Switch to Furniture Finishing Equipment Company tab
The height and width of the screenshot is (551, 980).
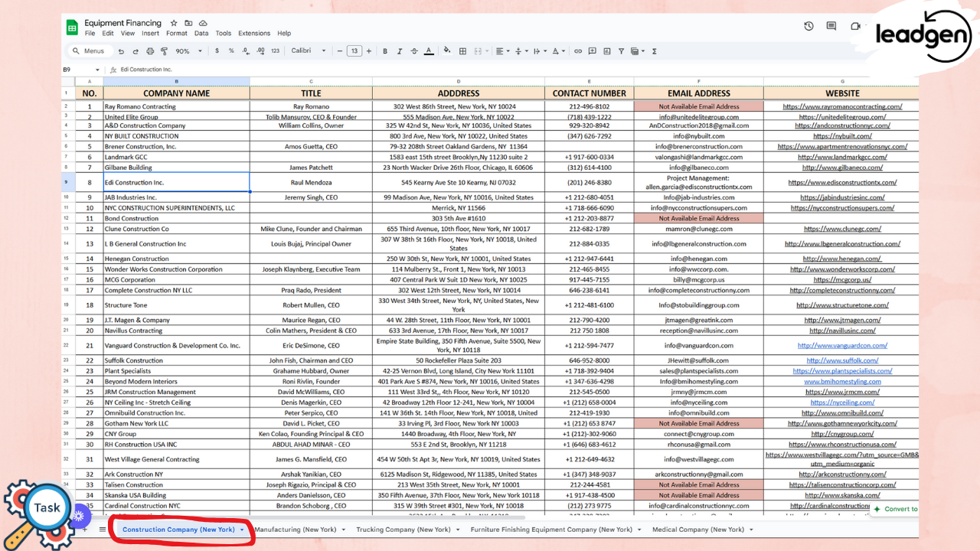(551, 530)
